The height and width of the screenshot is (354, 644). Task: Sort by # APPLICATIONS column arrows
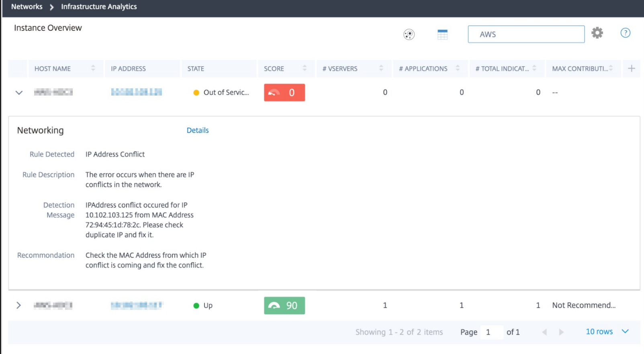click(x=458, y=68)
